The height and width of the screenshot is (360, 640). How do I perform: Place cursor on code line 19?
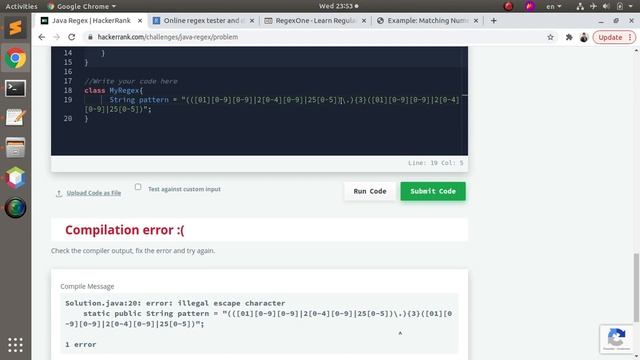(271, 104)
